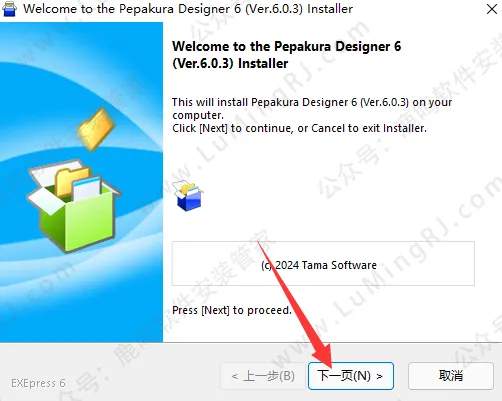Click the installer icon in the title bar
Screen dimensions: 502x401
(9, 9)
